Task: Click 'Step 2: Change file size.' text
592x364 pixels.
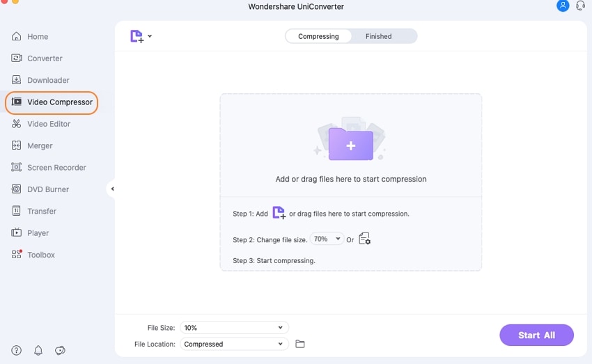Action: tap(270, 240)
